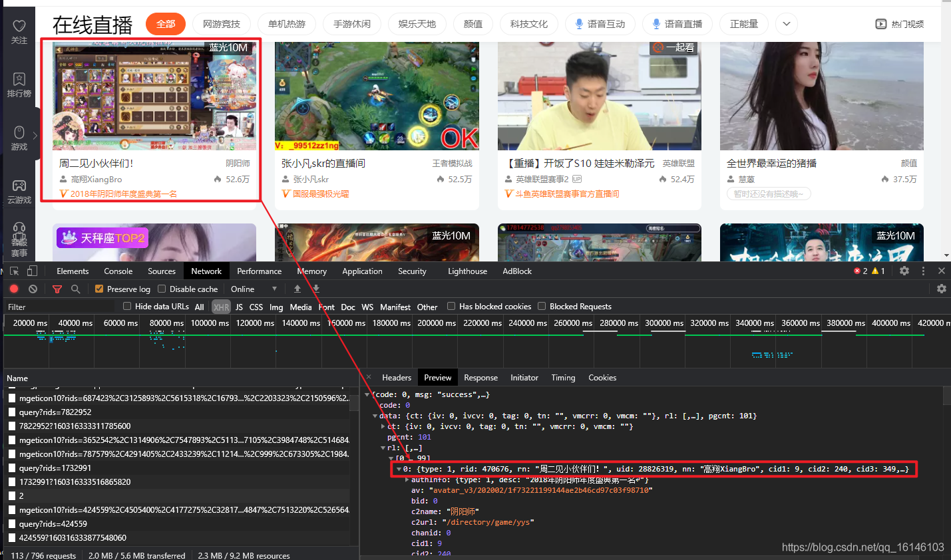Screen dimensions: 951x560
Task: Open the Headers tab
Action: (x=397, y=377)
